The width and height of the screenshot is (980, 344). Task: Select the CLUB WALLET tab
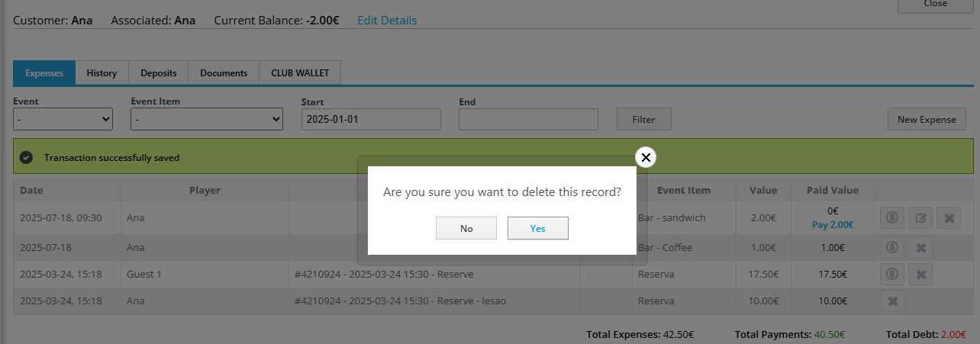point(299,73)
